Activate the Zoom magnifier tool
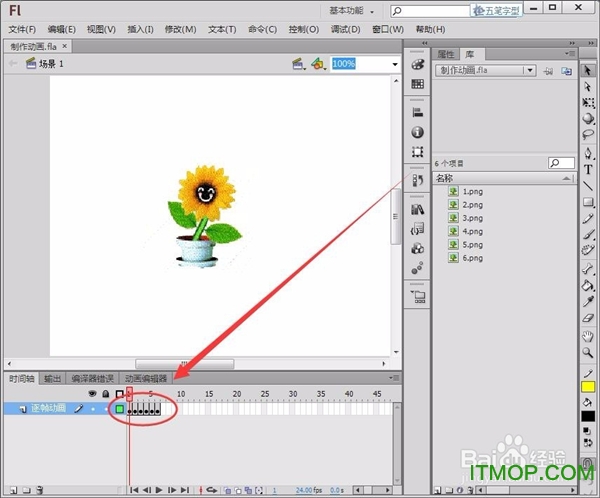Viewport: 600px width, 498px height. pyautogui.click(x=588, y=352)
